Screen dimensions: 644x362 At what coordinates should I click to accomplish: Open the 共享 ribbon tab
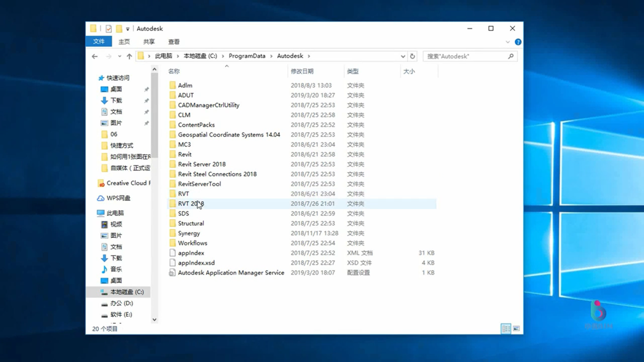pos(149,42)
